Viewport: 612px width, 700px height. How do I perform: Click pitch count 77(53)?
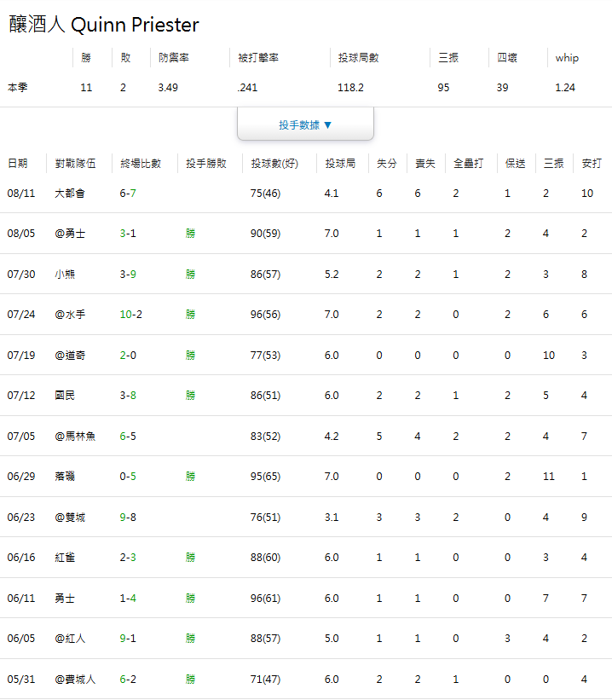pyautogui.click(x=265, y=356)
